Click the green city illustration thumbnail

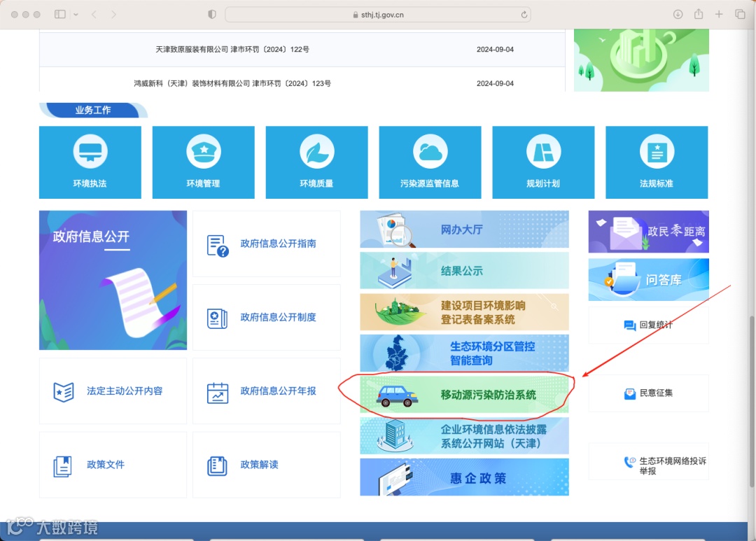[x=641, y=60]
